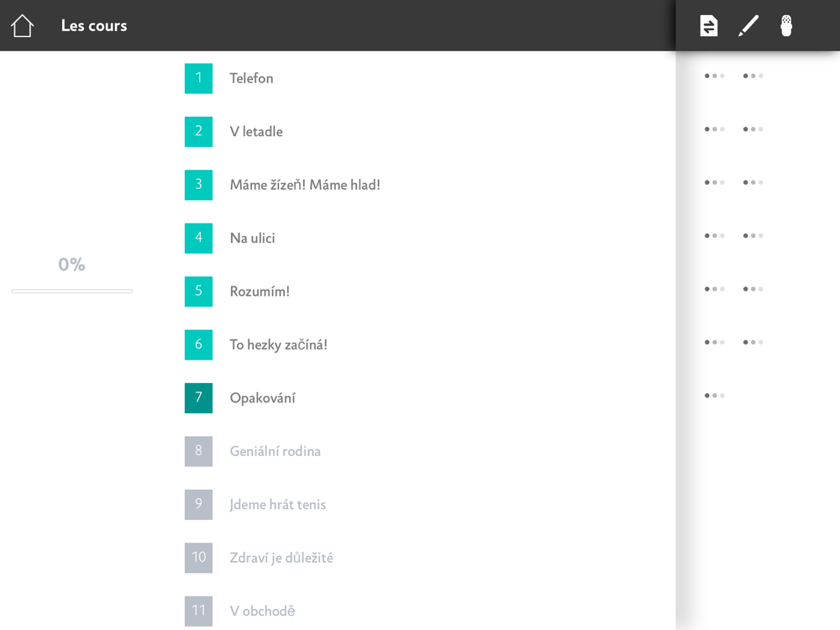840x630 pixels.
Task: Click the number 5 lesson tile
Action: click(198, 291)
